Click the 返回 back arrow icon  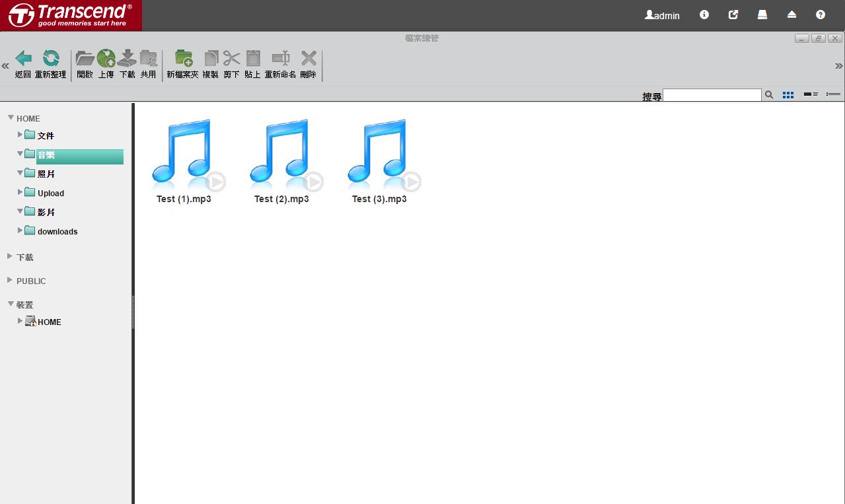point(23,58)
